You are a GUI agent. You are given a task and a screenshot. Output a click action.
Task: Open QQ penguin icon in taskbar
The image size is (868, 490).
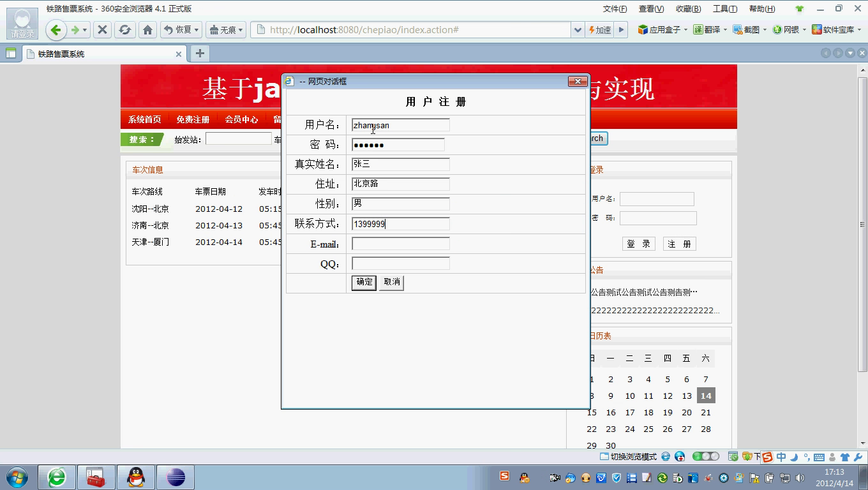pos(135,477)
